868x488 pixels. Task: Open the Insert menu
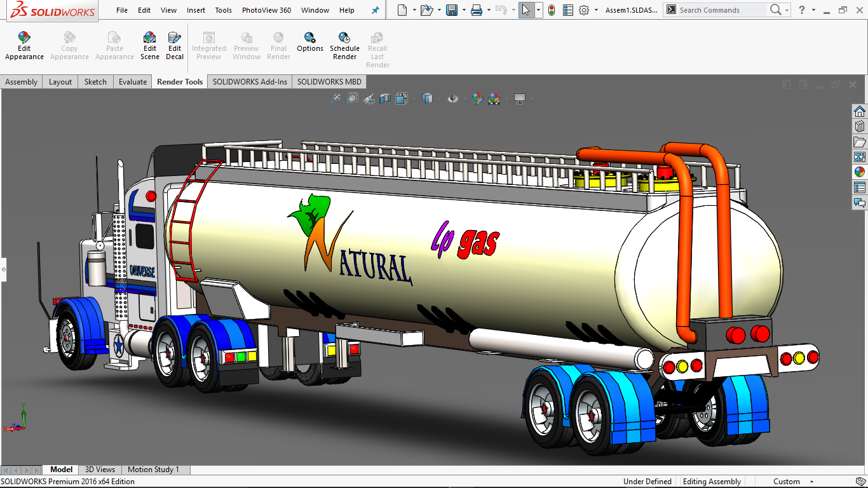tap(196, 10)
